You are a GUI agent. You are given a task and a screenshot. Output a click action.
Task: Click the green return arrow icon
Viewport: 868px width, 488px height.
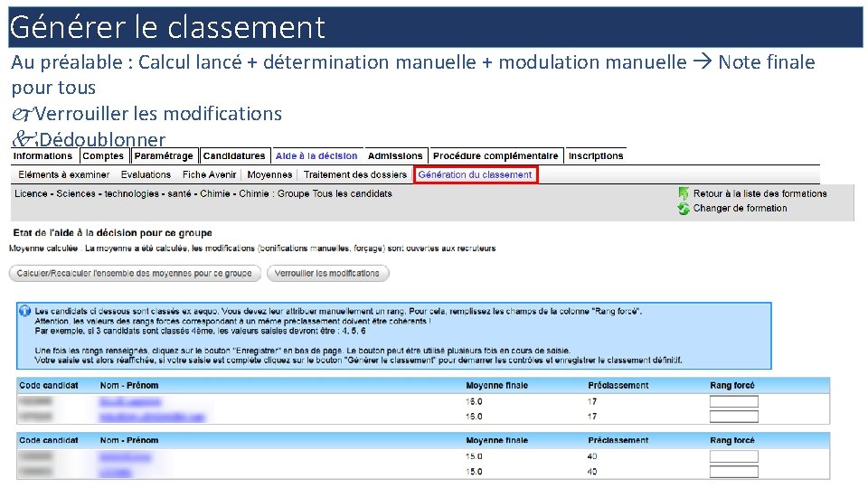pyautogui.click(x=684, y=193)
